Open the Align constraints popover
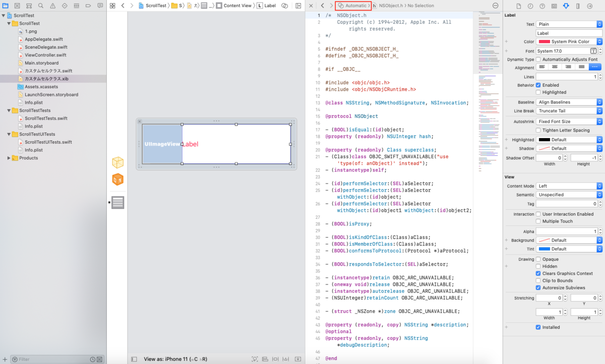Image resolution: width=605 pixels, height=364 pixels. pyautogui.click(x=265, y=359)
